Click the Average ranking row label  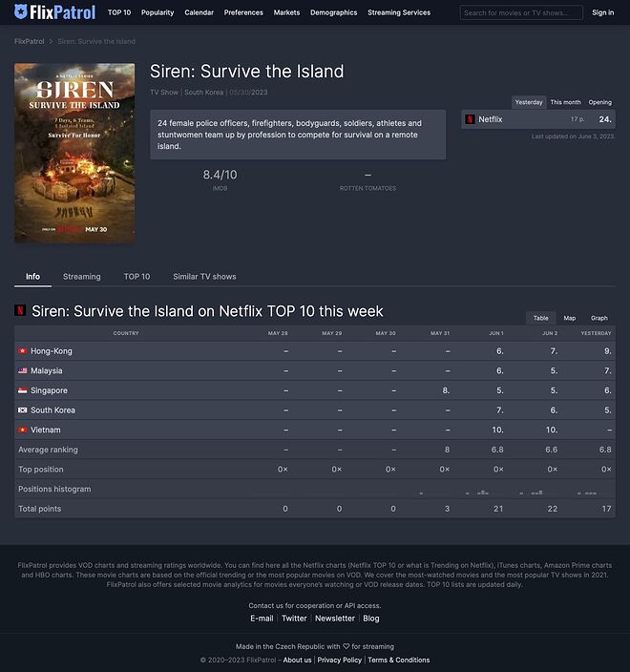48,450
